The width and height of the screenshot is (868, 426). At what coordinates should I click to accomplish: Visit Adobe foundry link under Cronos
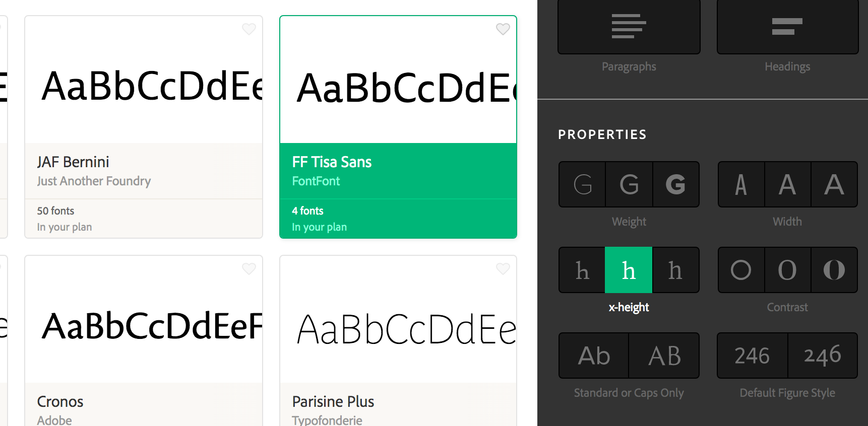coord(54,420)
